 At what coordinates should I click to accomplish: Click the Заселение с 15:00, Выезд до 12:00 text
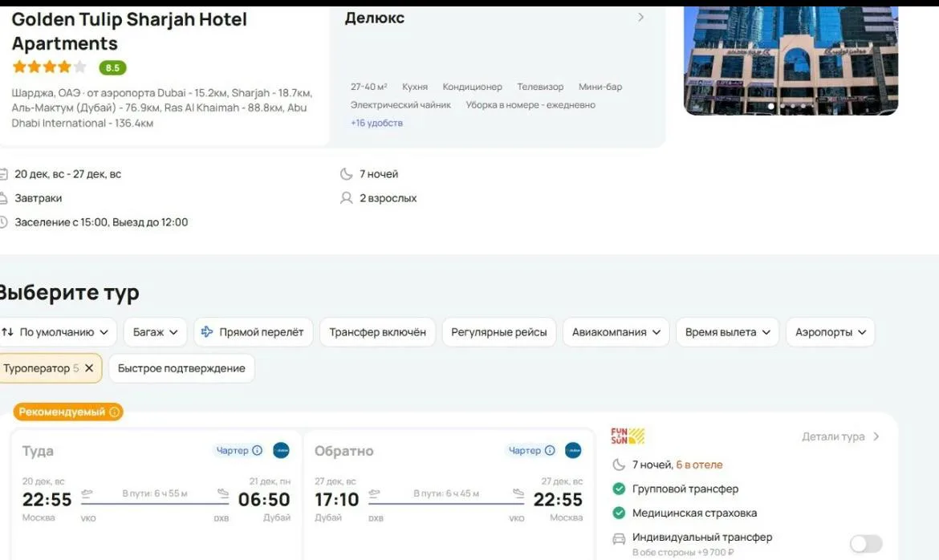pyautogui.click(x=101, y=222)
